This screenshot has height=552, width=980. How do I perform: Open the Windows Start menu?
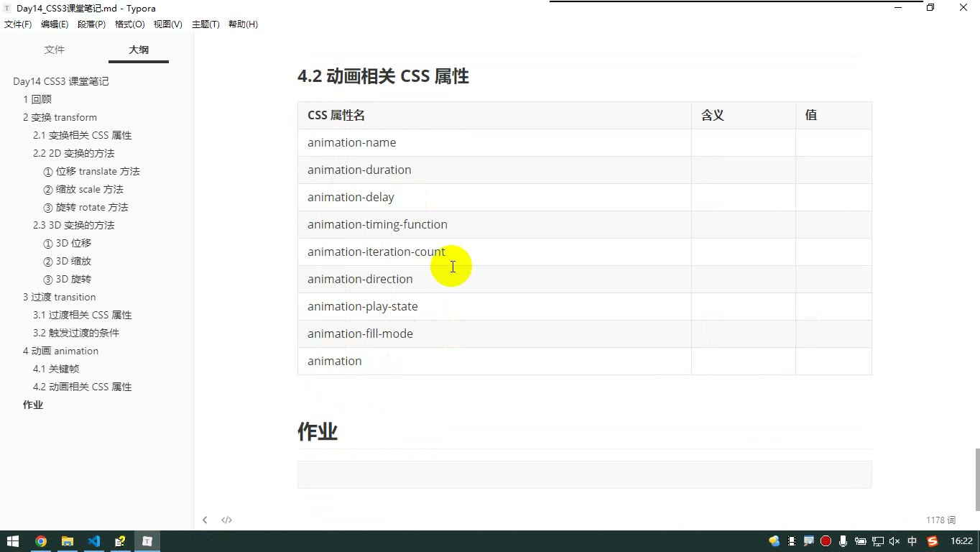point(13,541)
